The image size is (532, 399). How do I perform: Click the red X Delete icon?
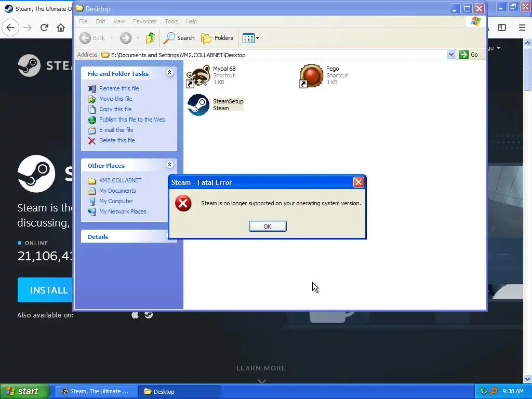(91, 141)
